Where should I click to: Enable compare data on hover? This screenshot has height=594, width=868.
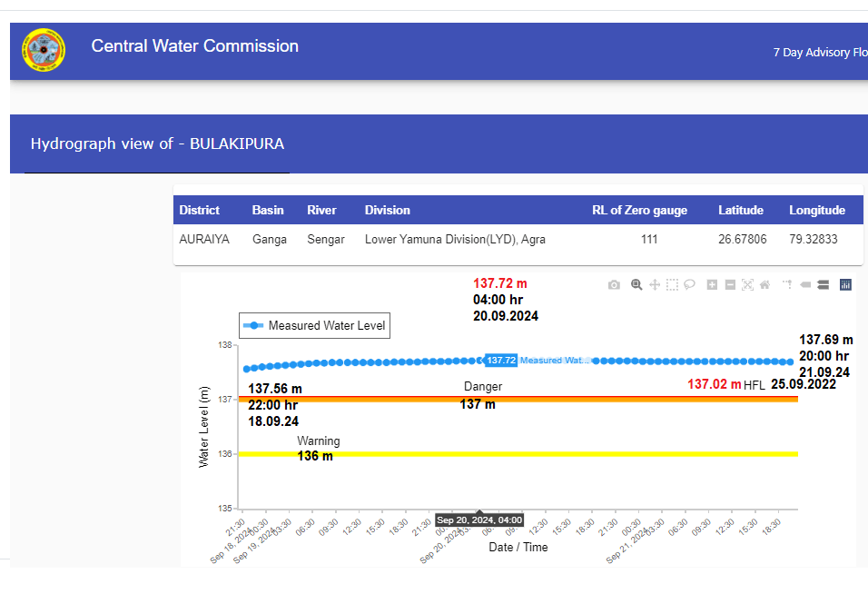click(x=823, y=285)
